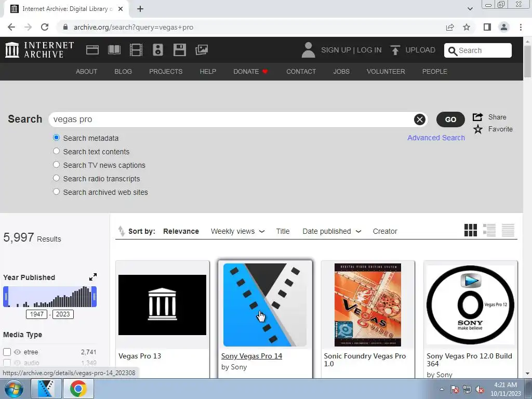Image resolution: width=532 pixels, height=399 pixels.
Task: Open Sonic Foundry Vegas Pro 1.0 thumbnail
Action: coord(368,304)
